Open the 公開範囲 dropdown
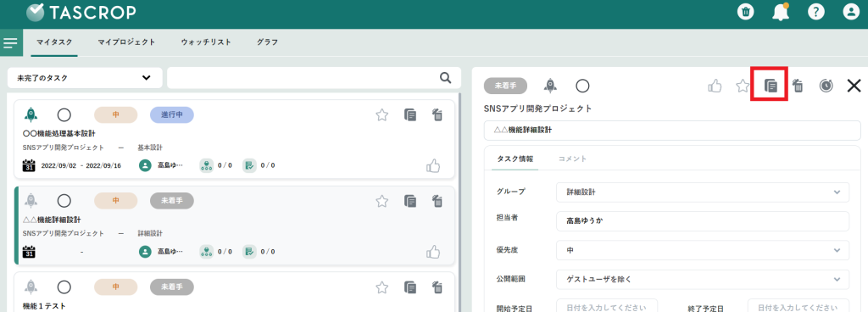Viewport: 868px width, 312px height. [703, 280]
